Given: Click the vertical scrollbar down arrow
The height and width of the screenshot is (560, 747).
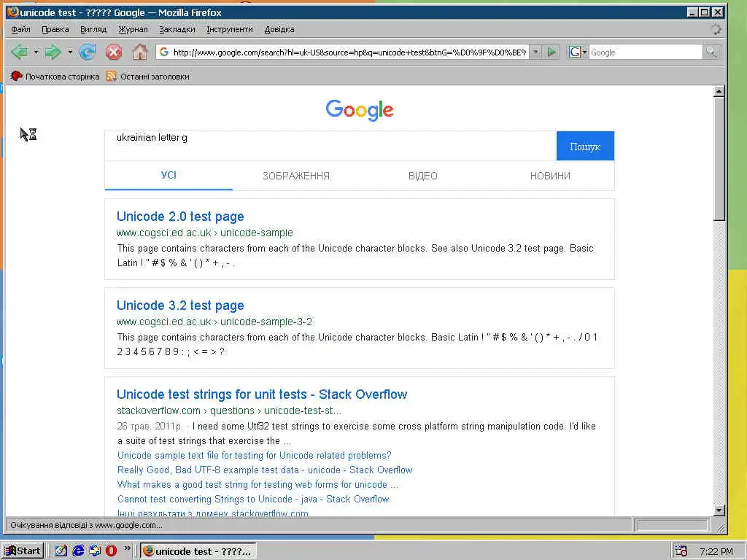Looking at the screenshot, I should pos(719,510).
